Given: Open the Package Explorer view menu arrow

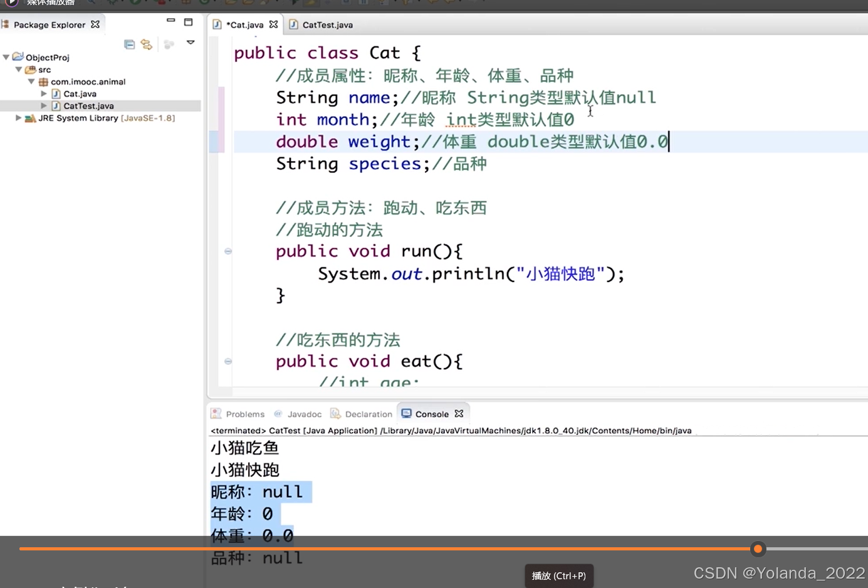Looking at the screenshot, I should [191, 43].
